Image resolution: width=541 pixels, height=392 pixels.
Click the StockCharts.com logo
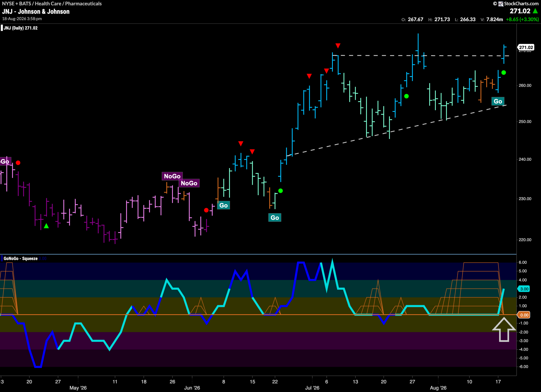518,4
